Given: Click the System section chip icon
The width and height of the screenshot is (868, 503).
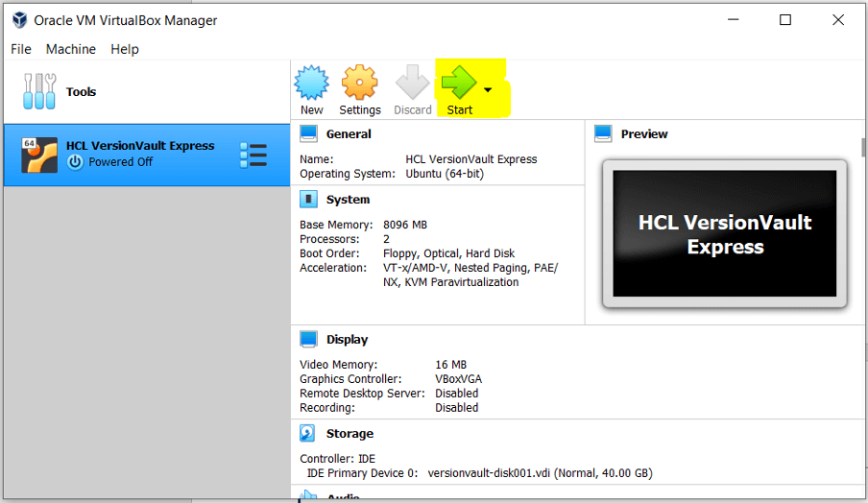Looking at the screenshot, I should click(x=308, y=200).
